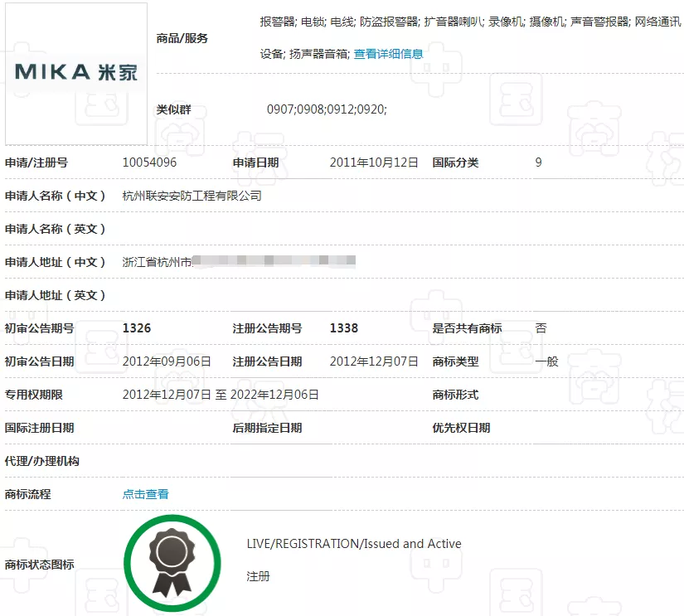Select the application number 10054096
684x616 pixels.
(149, 162)
